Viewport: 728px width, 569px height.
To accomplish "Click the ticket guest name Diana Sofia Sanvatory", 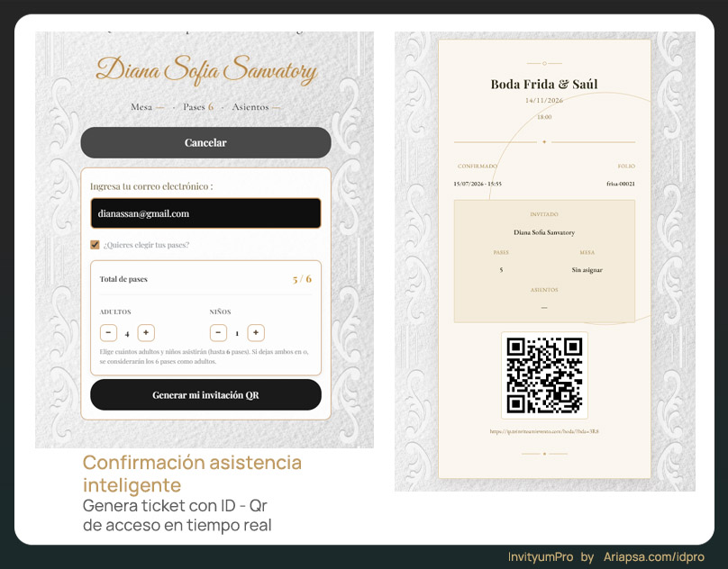I will (544, 232).
